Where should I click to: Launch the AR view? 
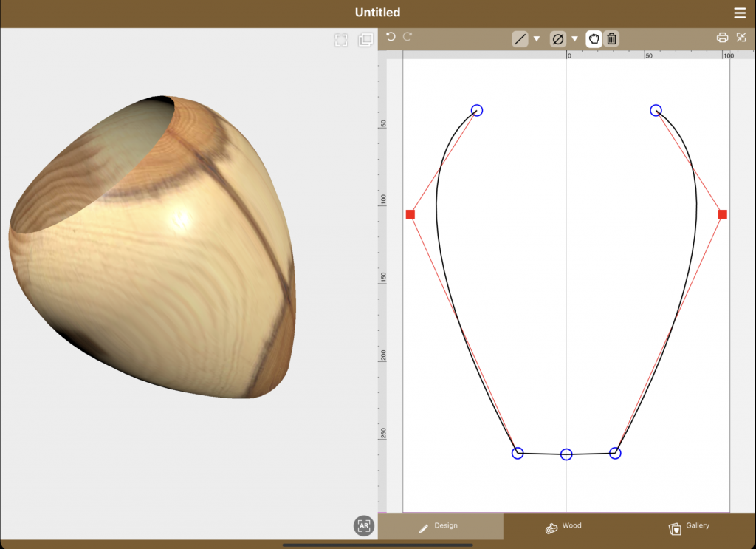click(364, 525)
